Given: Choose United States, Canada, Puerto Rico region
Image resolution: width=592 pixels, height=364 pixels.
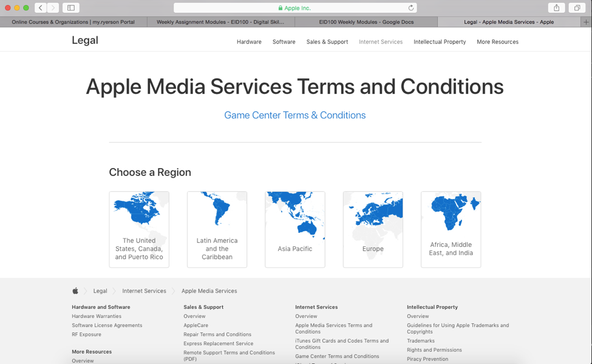Looking at the screenshot, I should pos(139,229).
